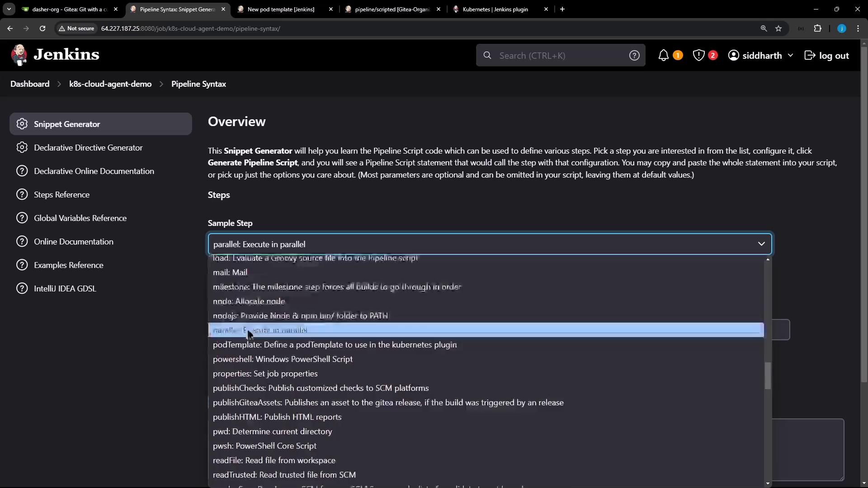Switch to the Kubernetes Jenkins plugin tab
The width and height of the screenshot is (868, 488).
click(x=495, y=9)
